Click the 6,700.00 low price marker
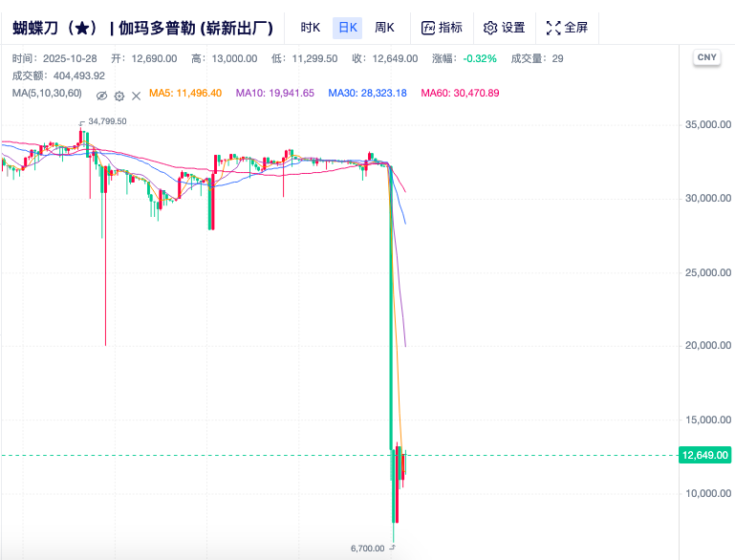This screenshot has height=560, width=735. tap(367, 549)
